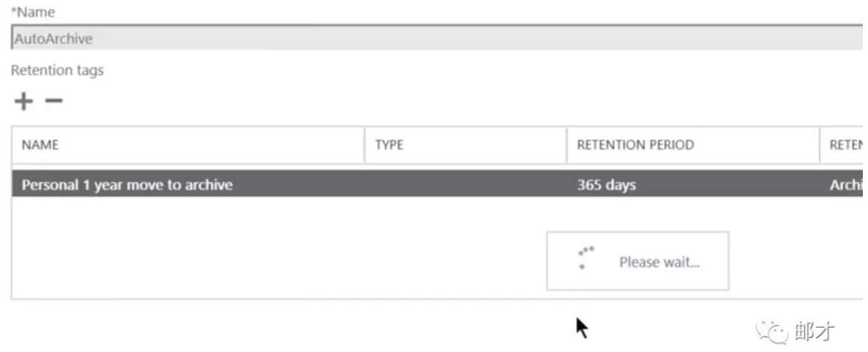Screen dimensions: 868x352
Task: Click the minus icon to remove retention tag
Action: point(54,100)
